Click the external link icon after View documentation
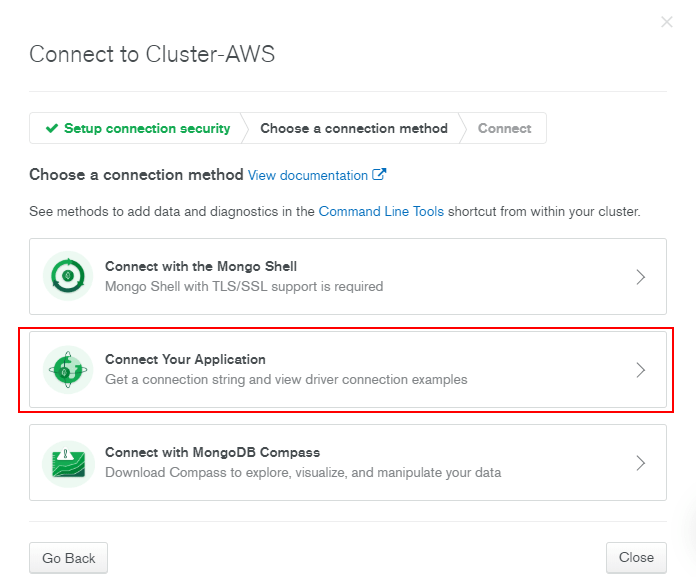This screenshot has height=577, width=696. [x=379, y=175]
